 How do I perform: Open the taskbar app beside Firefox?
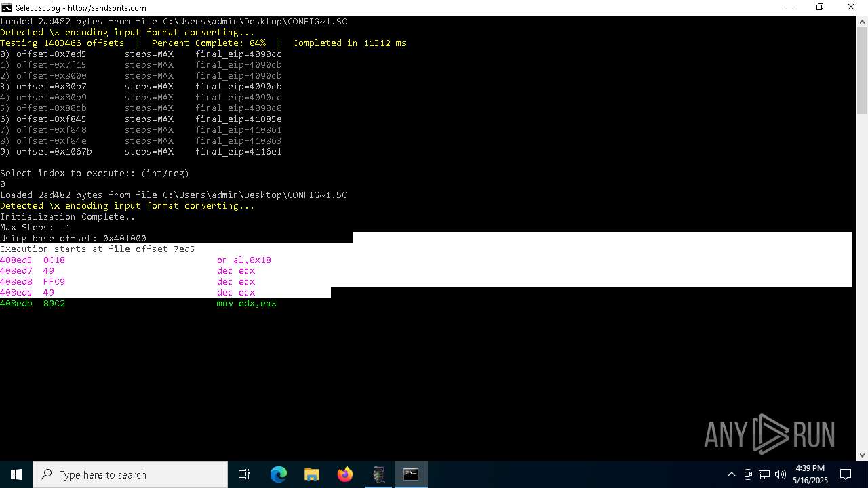click(x=378, y=474)
